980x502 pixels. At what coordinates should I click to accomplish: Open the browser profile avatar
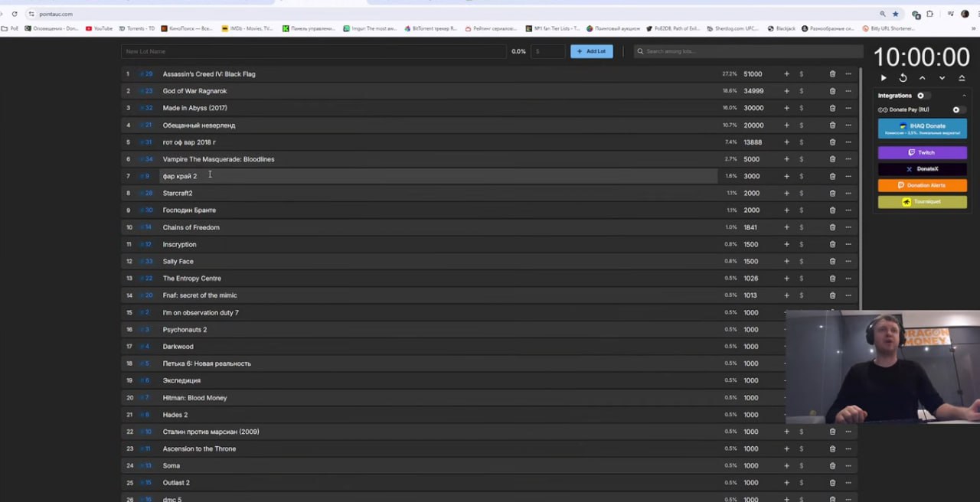coord(965,14)
